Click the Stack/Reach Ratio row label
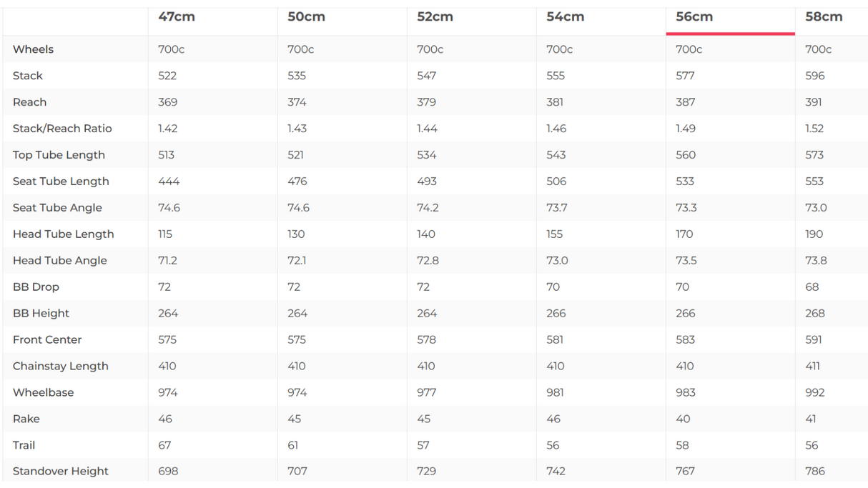The width and height of the screenshot is (868, 488). tap(62, 129)
